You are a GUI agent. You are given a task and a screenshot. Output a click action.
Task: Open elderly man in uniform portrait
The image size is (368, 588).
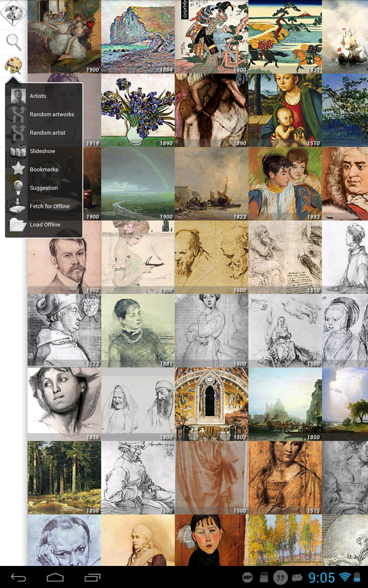coord(138,540)
